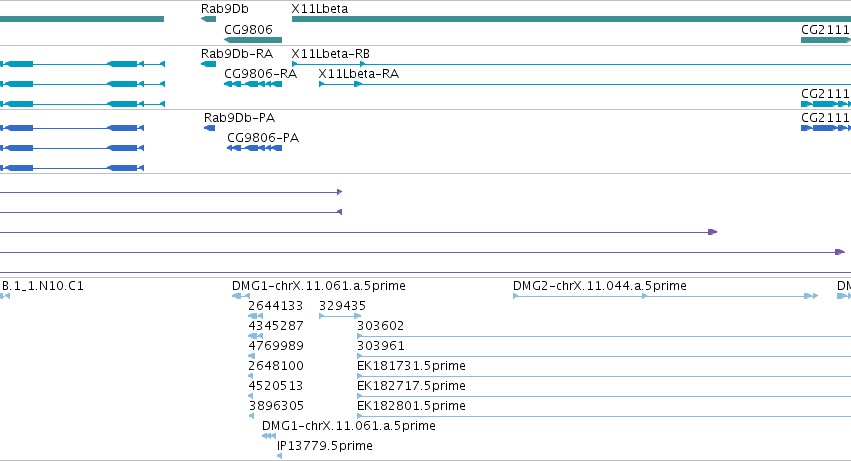Click the DMG2-chrX.11.044.a.5prime feature label
This screenshot has width=851, height=461.
600,286
